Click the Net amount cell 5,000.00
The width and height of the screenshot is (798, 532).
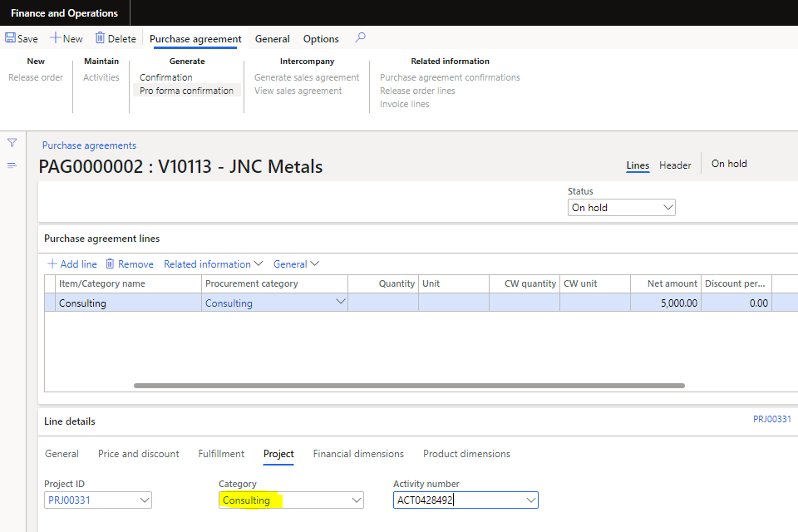click(x=666, y=303)
